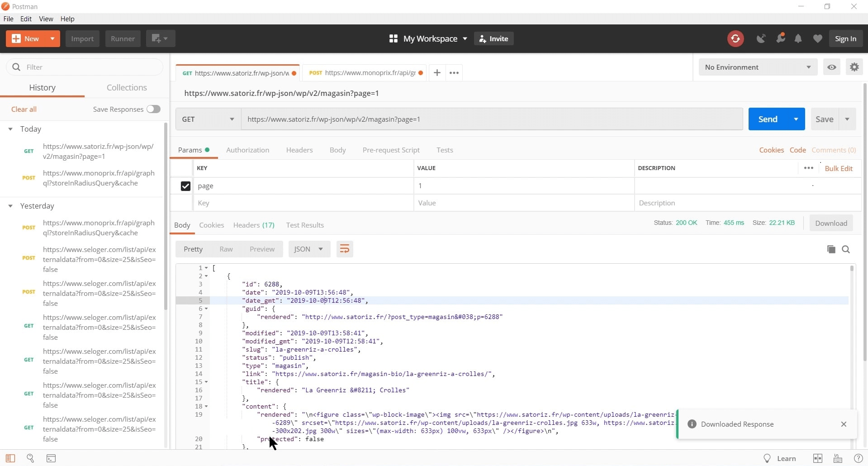Open Find and Replace in status bar
868x466 pixels.
tap(30, 458)
